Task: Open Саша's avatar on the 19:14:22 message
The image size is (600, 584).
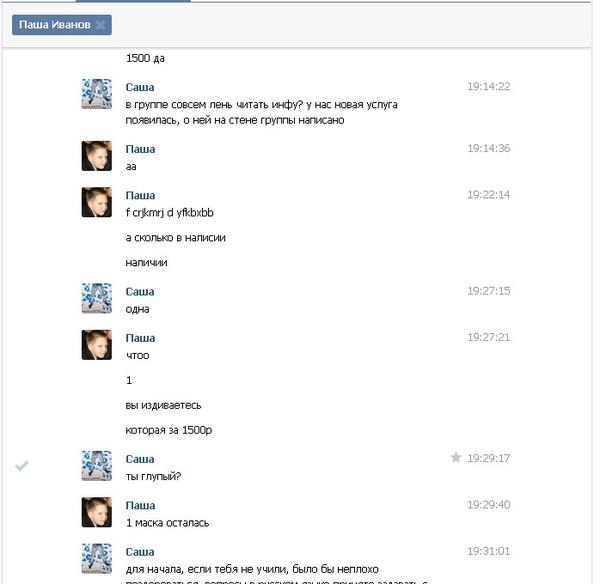Action: 96,94
